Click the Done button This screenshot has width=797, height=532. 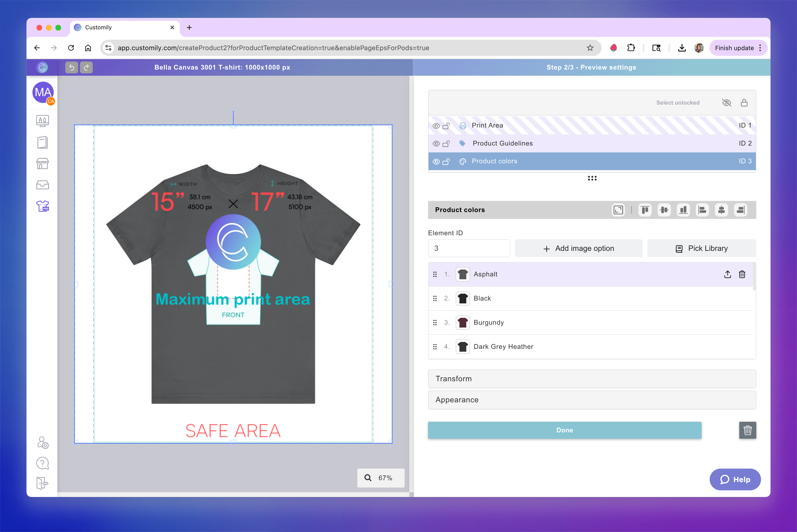tap(565, 430)
